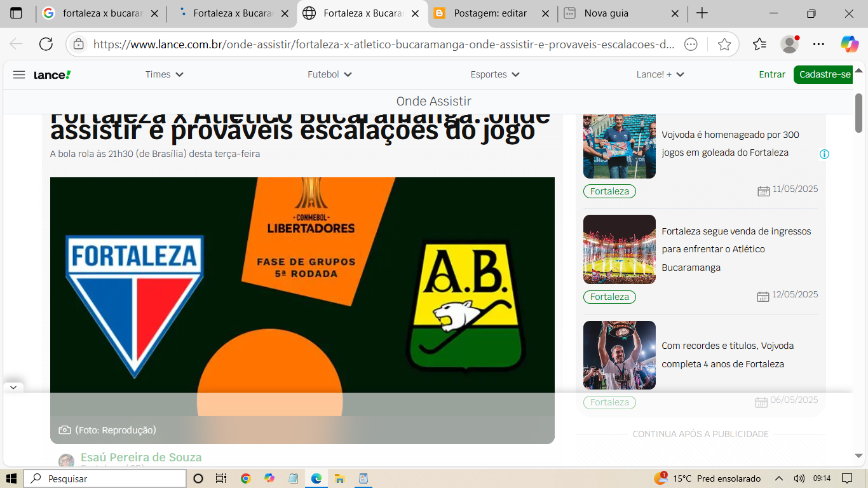Open weather widget showing 15°C
Image resolution: width=868 pixels, height=488 pixels.
pyautogui.click(x=707, y=478)
